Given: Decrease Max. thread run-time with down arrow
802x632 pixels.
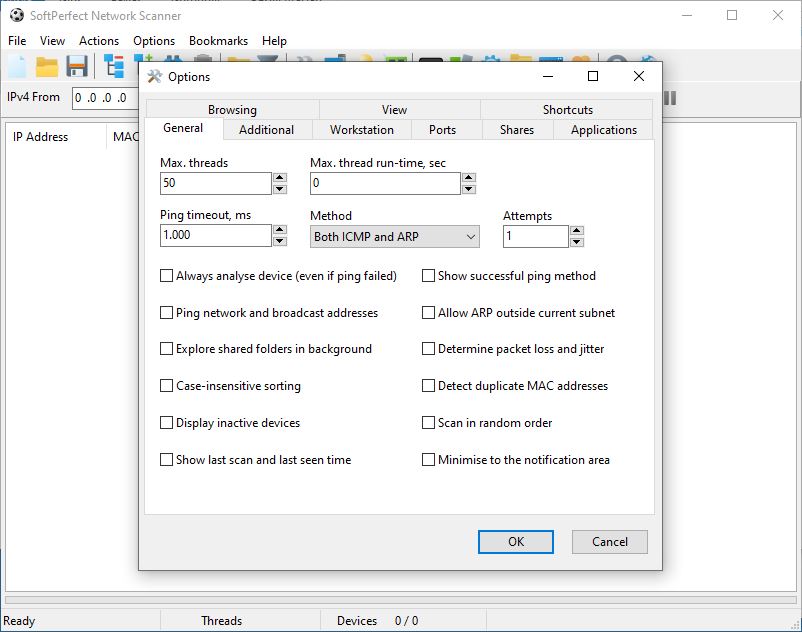Looking at the screenshot, I should 469,189.
